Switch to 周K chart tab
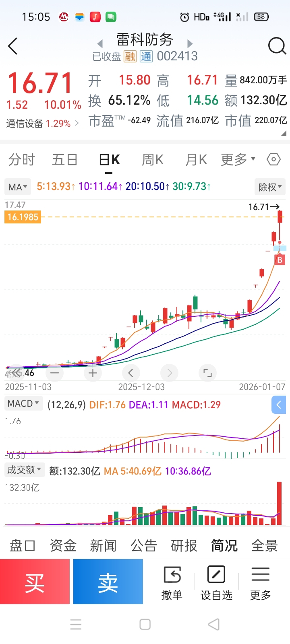The image size is (290, 644). pyautogui.click(x=153, y=159)
